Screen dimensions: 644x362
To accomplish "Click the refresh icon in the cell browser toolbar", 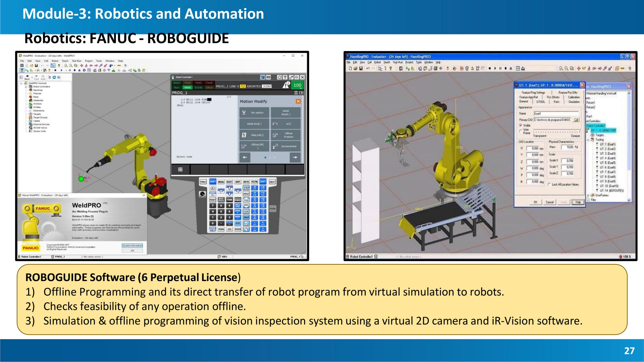I will 54,77.
